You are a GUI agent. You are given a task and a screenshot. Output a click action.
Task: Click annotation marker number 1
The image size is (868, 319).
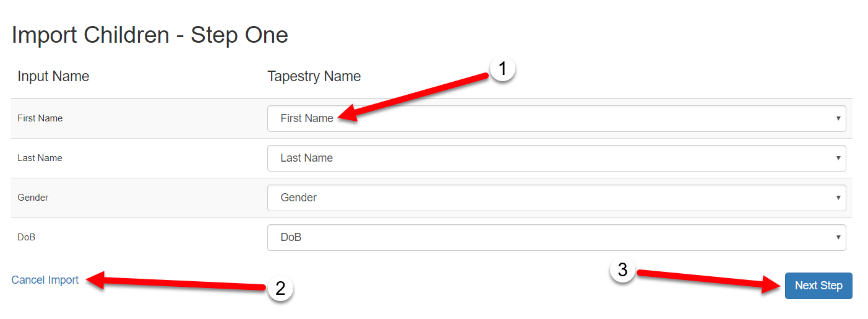coord(502,69)
